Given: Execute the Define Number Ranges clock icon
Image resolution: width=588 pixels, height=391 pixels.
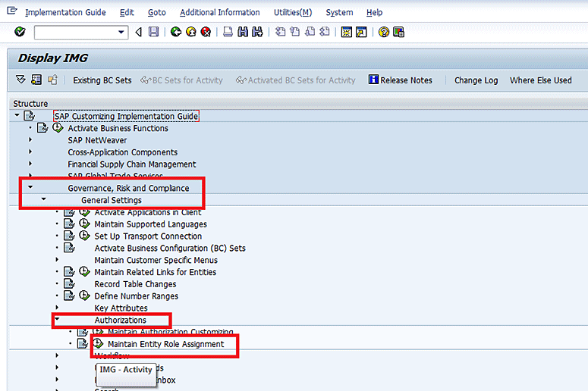Looking at the screenshot, I should 84,296.
